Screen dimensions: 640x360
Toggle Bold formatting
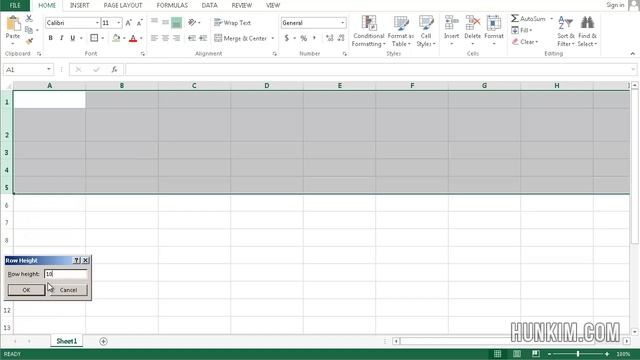click(x=50, y=38)
